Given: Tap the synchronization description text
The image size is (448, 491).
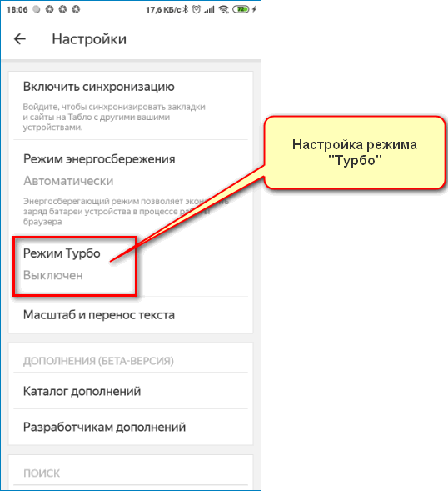Looking at the screenshot, I should (114, 117).
